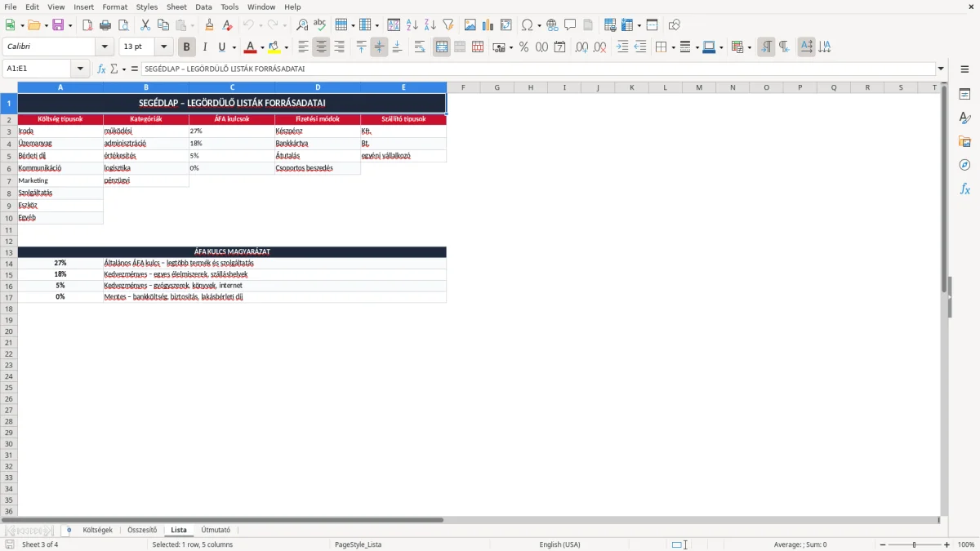The image size is (980, 551).
Task: Open the Styles menu
Action: 147,7
